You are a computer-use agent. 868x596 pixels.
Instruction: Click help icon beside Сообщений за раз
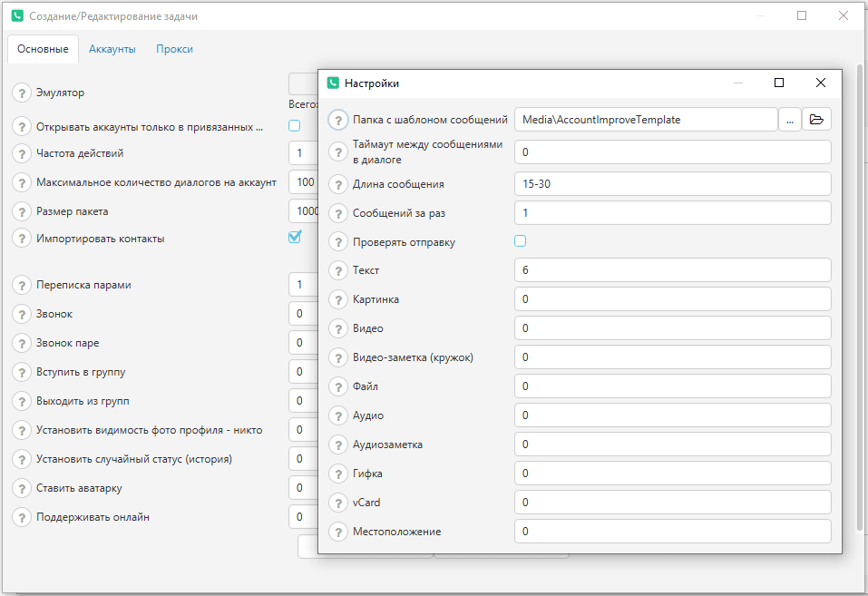pos(338,213)
